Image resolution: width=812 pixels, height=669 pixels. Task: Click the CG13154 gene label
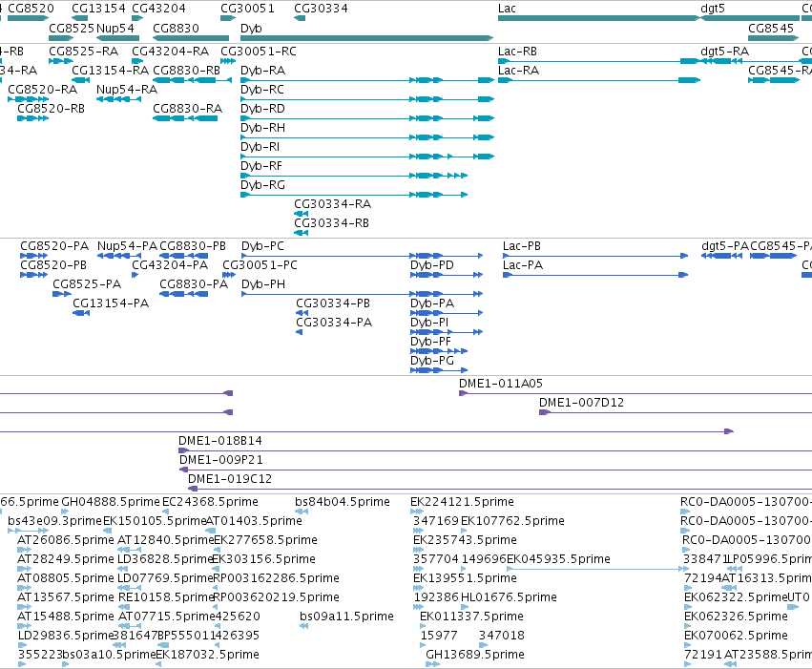click(98, 9)
